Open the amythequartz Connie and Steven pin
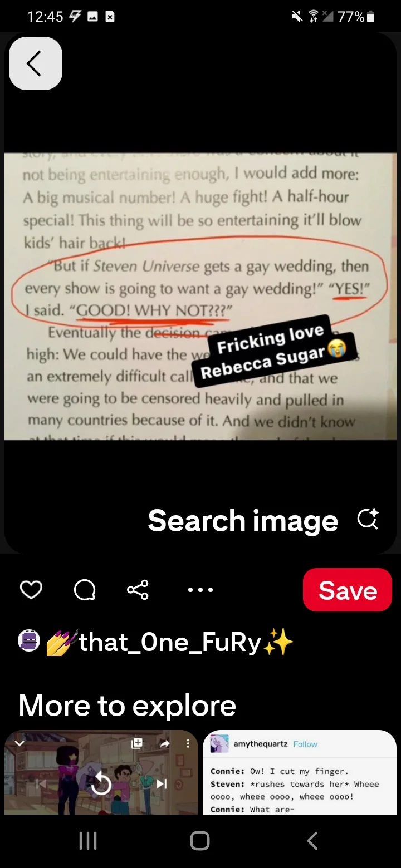Screen dimensions: 401x868 (x=300, y=772)
